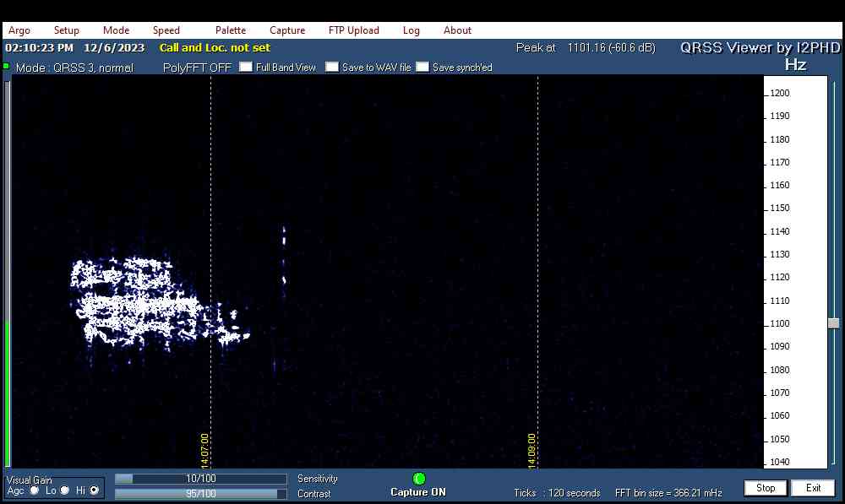Click the 14:09:00 time marker
The height and width of the screenshot is (504, 845).
click(x=532, y=450)
